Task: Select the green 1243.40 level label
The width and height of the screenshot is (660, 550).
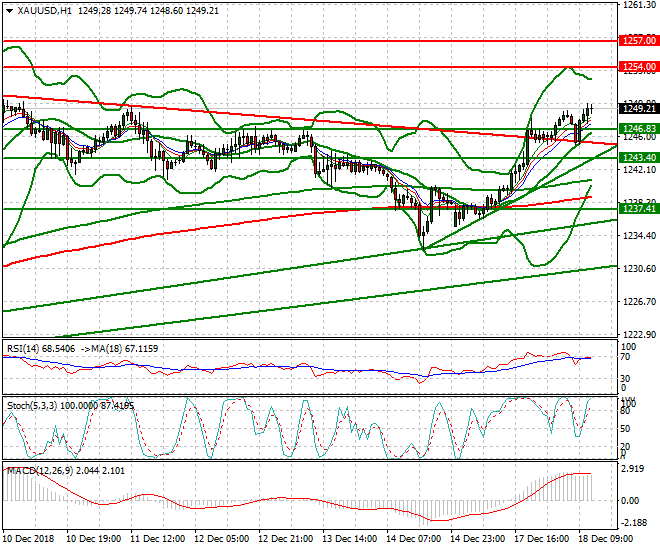Action: [x=639, y=157]
